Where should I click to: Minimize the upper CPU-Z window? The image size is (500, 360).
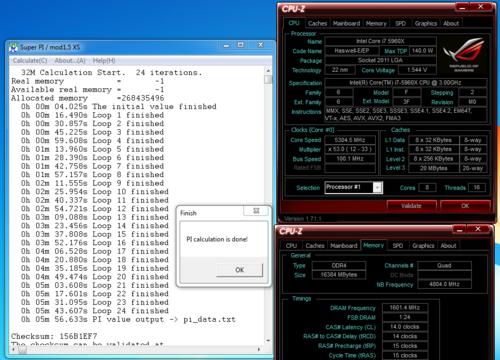tap(462, 7)
